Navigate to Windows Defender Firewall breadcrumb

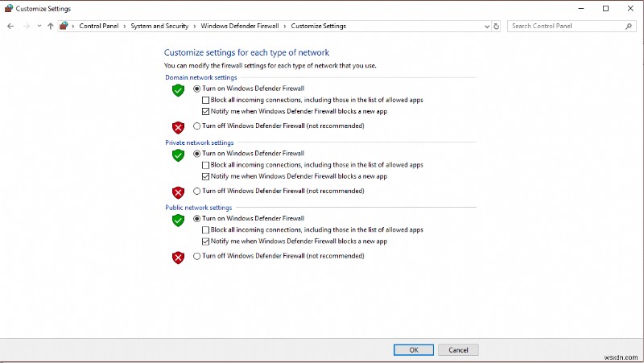[x=240, y=26]
